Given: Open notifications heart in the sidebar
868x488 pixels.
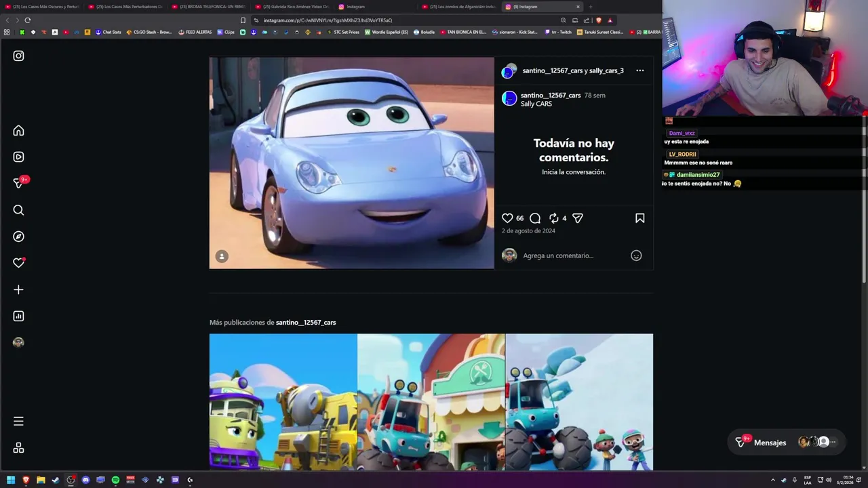Looking at the screenshot, I should coord(18,263).
